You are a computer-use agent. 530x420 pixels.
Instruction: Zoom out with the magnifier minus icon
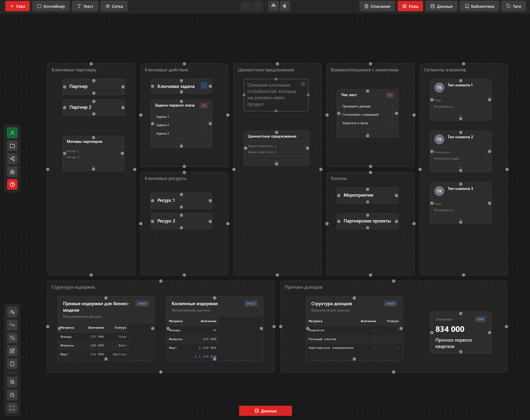12,395
